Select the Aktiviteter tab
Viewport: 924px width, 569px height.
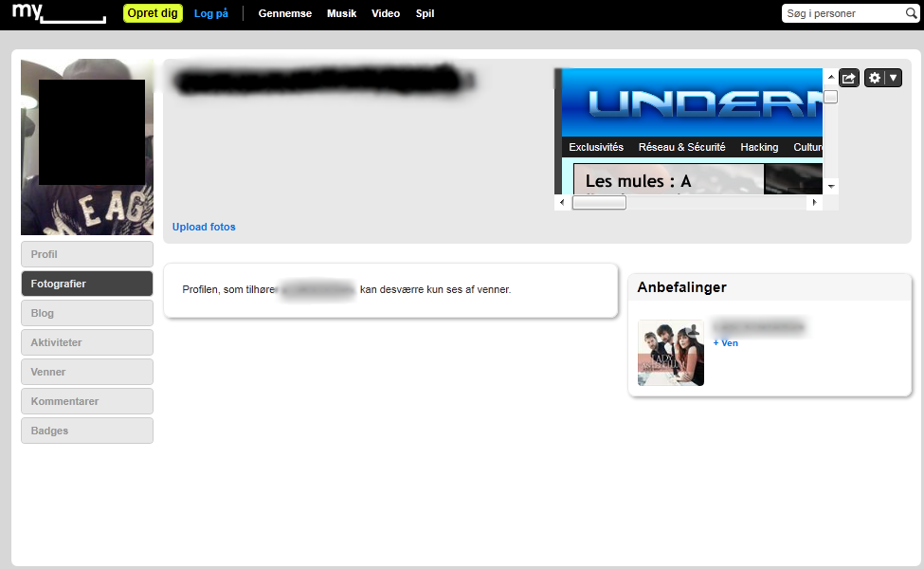(x=87, y=342)
